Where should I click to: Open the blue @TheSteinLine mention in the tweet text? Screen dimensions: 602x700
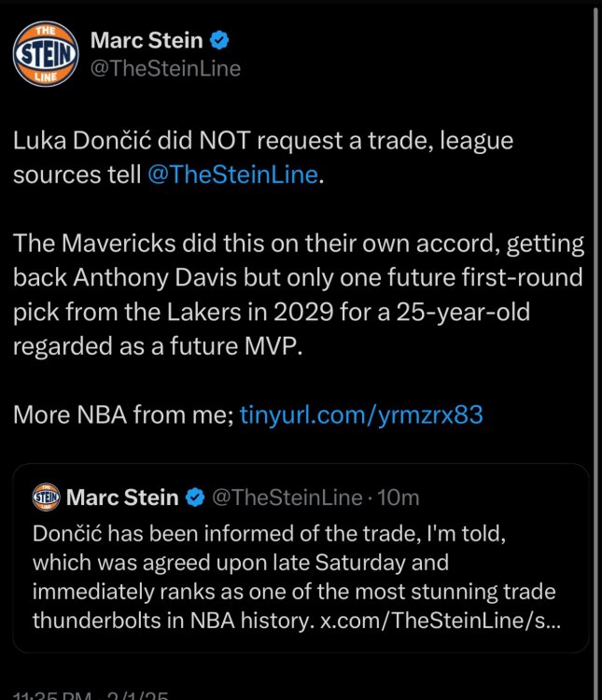[x=232, y=175]
